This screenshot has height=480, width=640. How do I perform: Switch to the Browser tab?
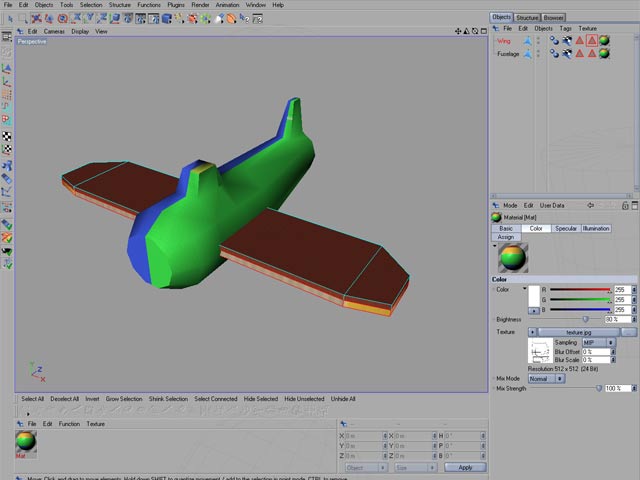(553, 18)
